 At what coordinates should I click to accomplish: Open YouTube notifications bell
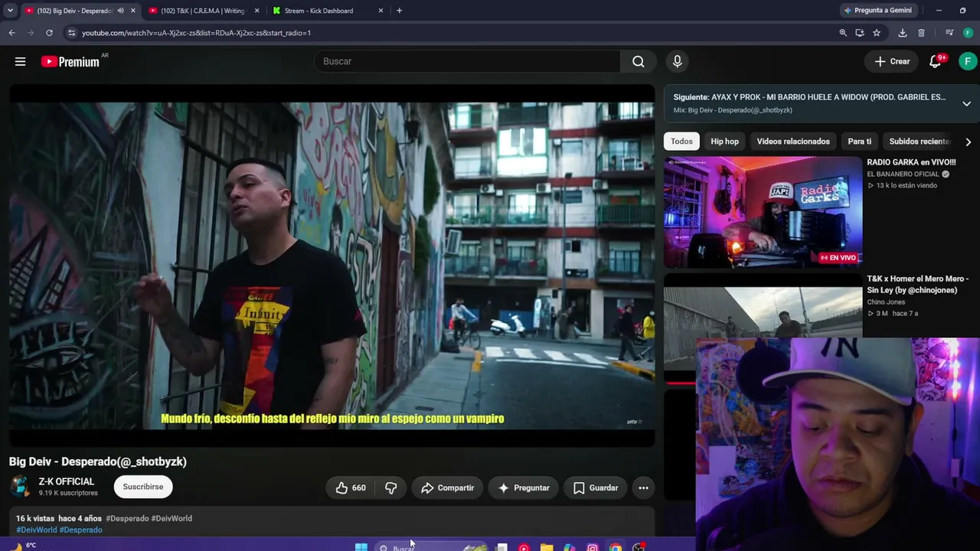pos(935,61)
